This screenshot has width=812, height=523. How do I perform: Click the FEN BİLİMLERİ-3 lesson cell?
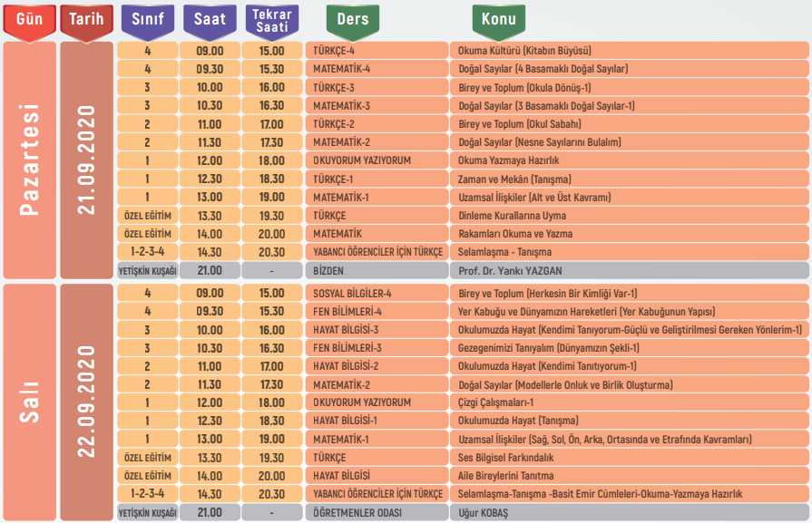tap(376, 348)
